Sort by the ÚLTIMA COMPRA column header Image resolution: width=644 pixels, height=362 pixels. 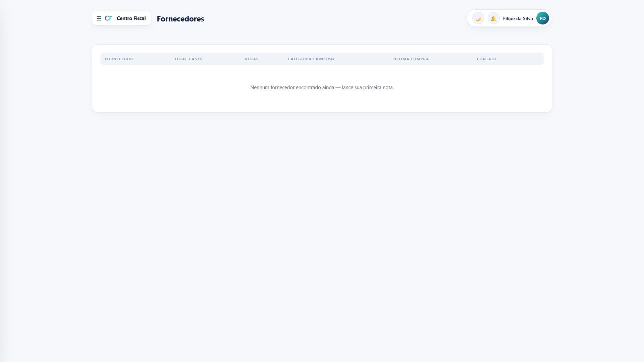click(x=411, y=59)
